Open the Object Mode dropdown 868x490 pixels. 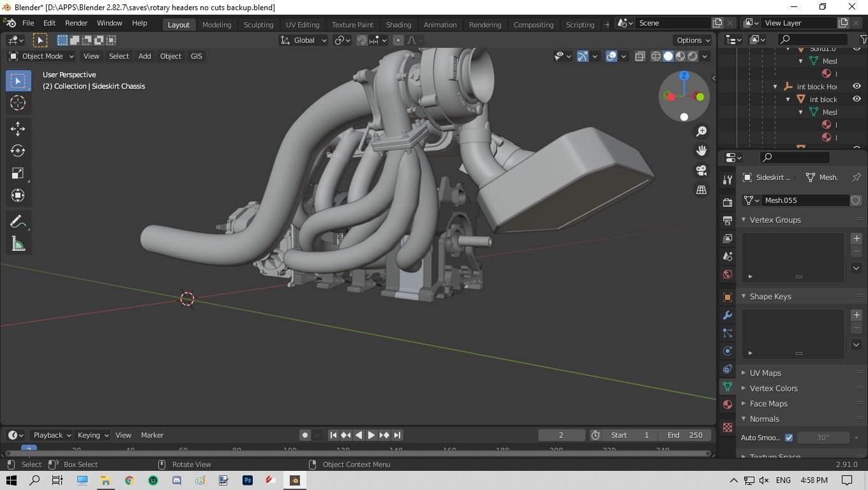(x=41, y=56)
